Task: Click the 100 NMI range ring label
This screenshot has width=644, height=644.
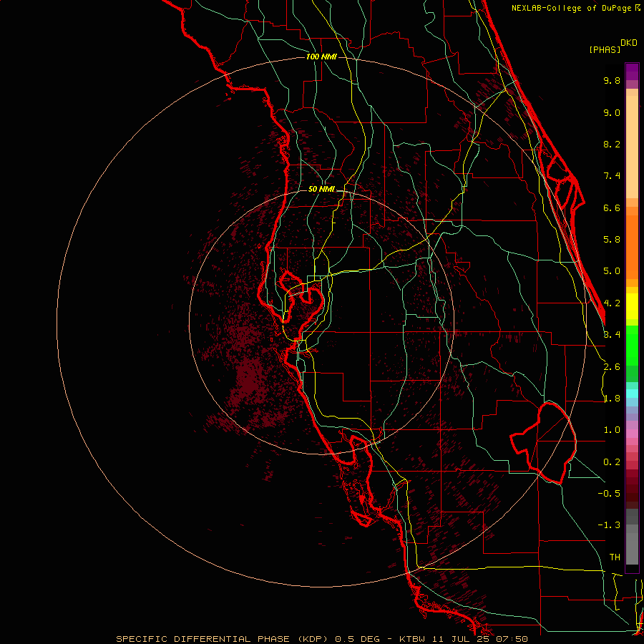Action: coord(321,57)
